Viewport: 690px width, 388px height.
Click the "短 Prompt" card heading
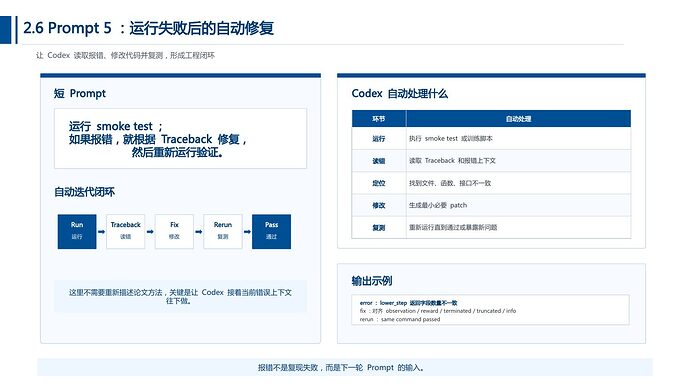(80, 93)
